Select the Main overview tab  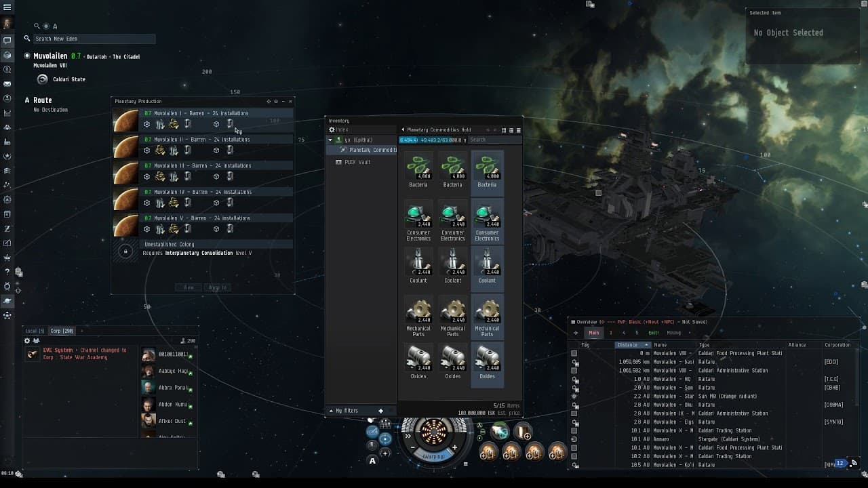[x=594, y=333]
